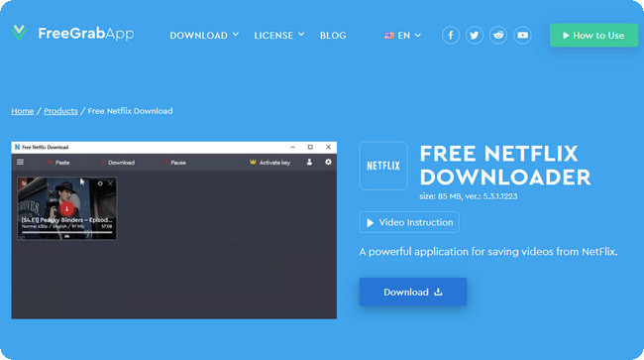Click the US flag icon
Viewport: 644px width, 360px height.
(x=389, y=36)
